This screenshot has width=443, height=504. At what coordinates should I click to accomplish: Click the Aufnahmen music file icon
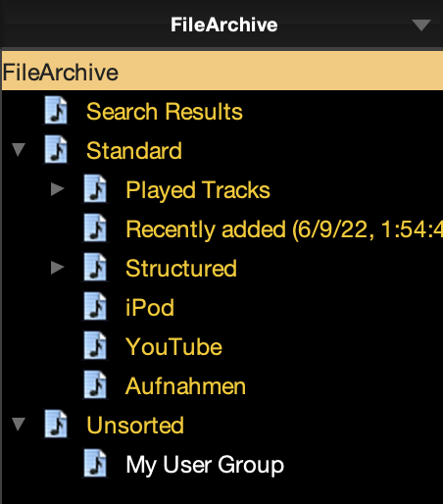[95, 385]
